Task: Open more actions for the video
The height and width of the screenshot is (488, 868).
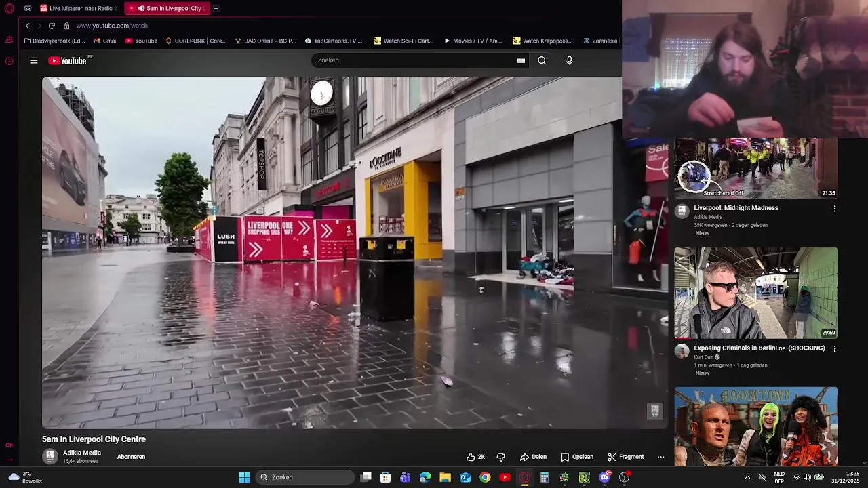Action: coord(660,457)
